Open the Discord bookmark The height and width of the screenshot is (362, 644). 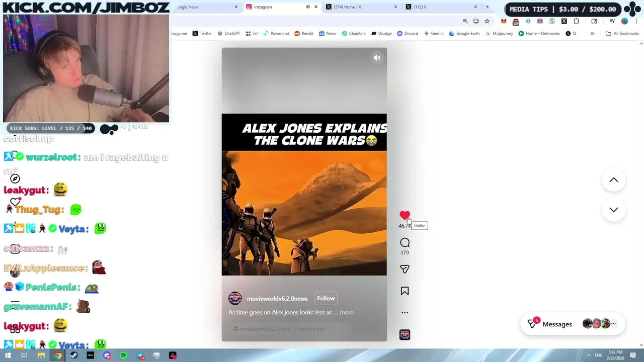[408, 34]
